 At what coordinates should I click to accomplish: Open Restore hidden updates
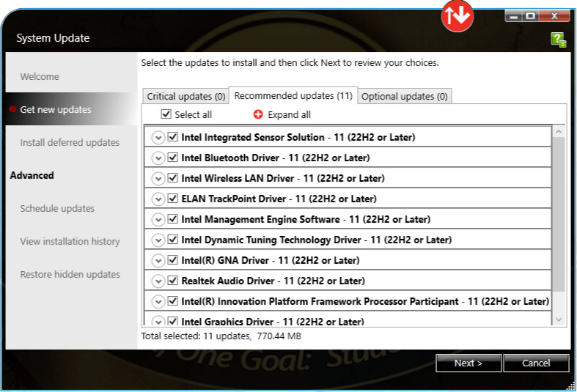pyautogui.click(x=70, y=274)
